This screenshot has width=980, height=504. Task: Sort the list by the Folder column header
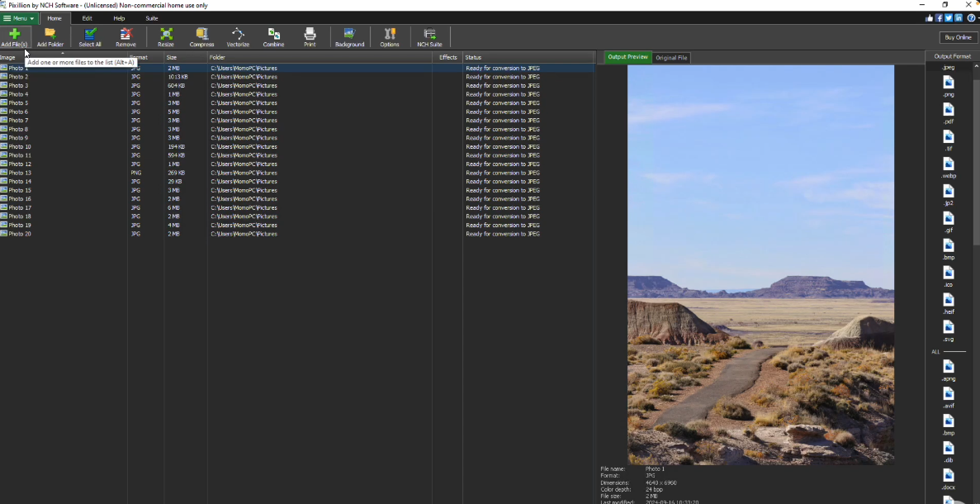pyautogui.click(x=320, y=58)
